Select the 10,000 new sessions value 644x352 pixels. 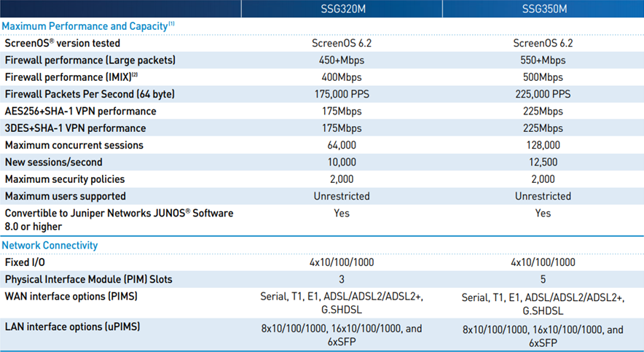(342, 163)
